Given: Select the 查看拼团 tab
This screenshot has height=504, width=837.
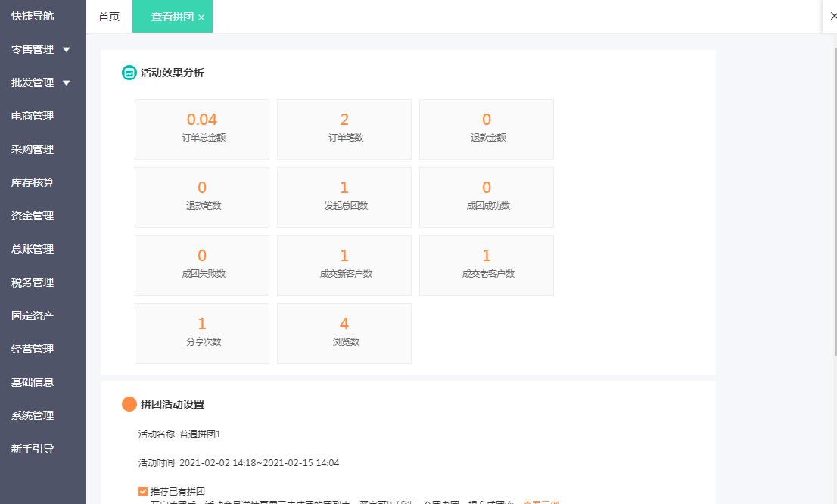Looking at the screenshot, I should click(x=167, y=15).
